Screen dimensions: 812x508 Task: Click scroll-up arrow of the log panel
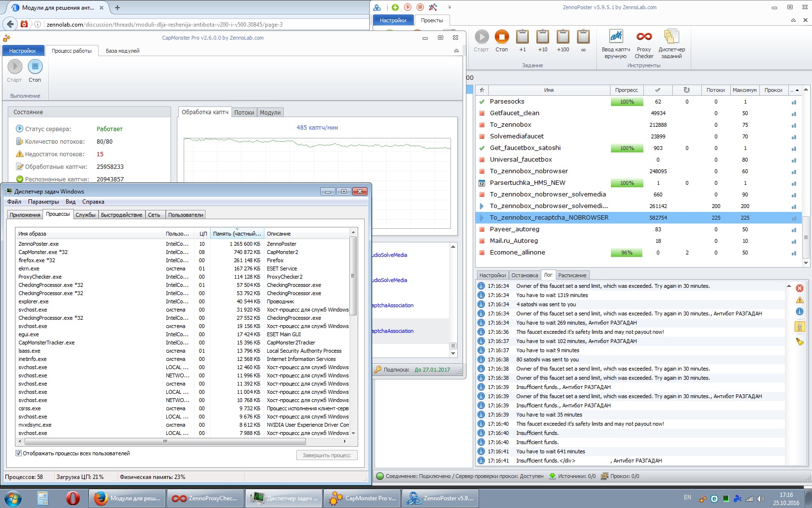pos(789,286)
